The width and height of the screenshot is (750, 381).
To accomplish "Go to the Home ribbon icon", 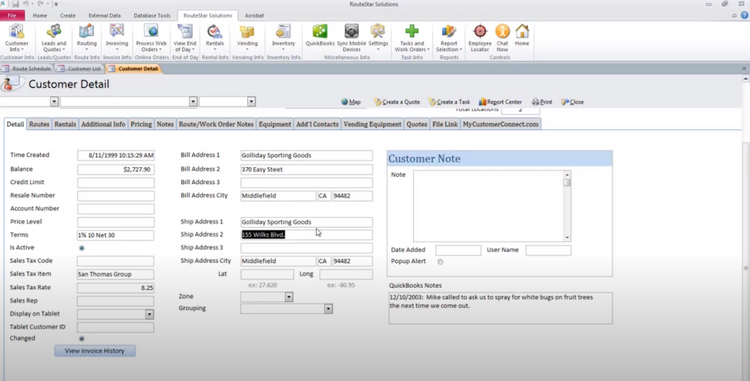I will point(522,35).
